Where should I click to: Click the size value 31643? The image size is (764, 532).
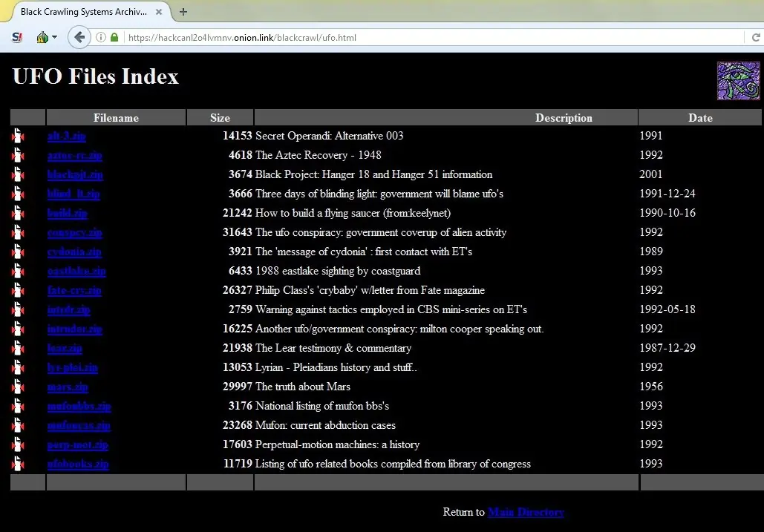click(x=238, y=232)
